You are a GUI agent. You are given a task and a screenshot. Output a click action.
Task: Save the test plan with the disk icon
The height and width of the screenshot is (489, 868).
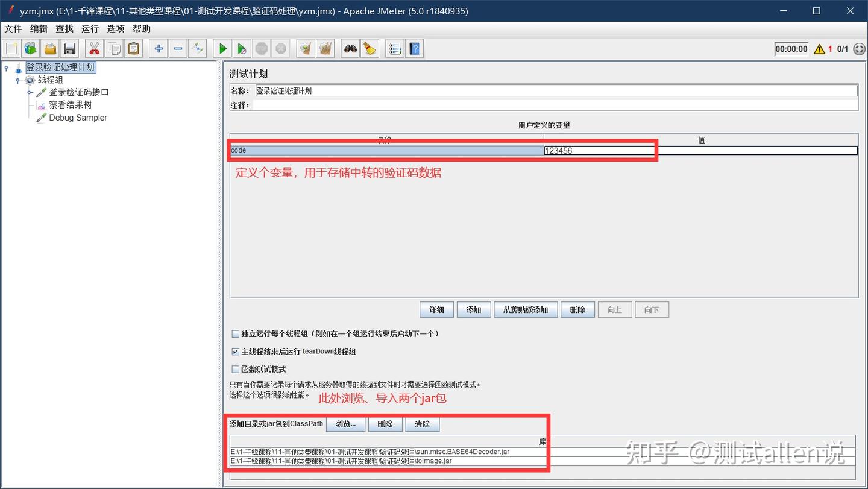pos(69,48)
